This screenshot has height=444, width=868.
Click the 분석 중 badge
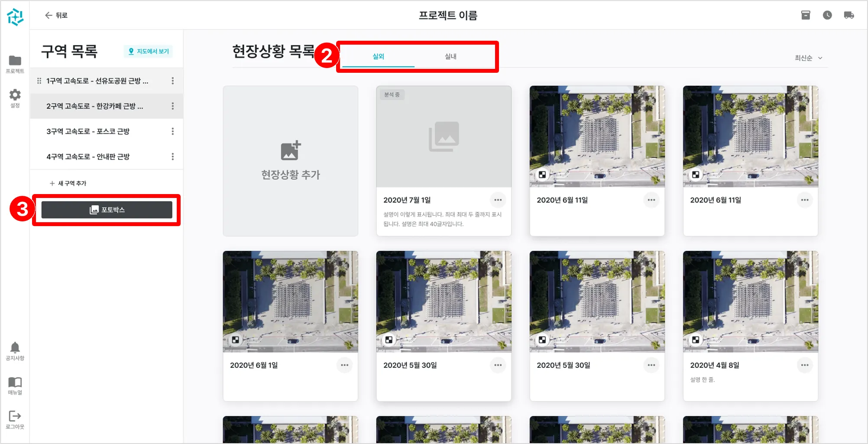point(392,94)
